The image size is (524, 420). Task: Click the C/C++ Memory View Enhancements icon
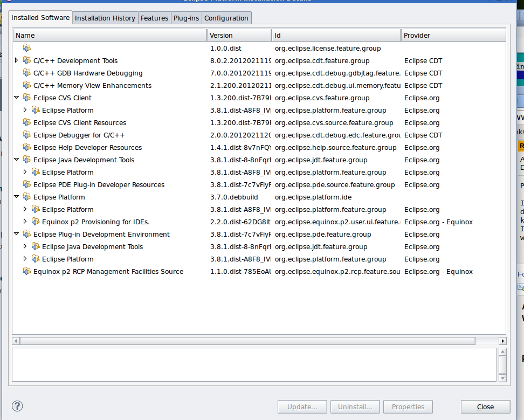[27, 85]
